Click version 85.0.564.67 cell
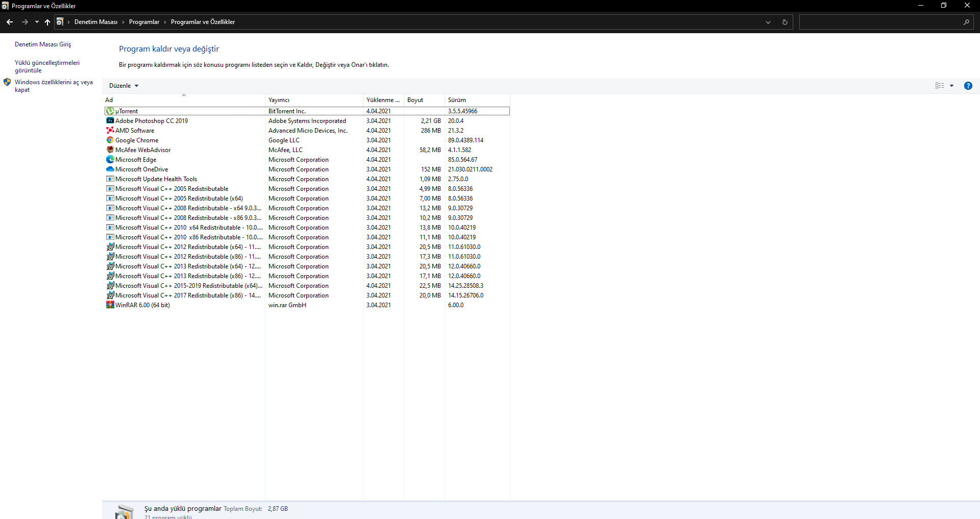 [x=462, y=160]
